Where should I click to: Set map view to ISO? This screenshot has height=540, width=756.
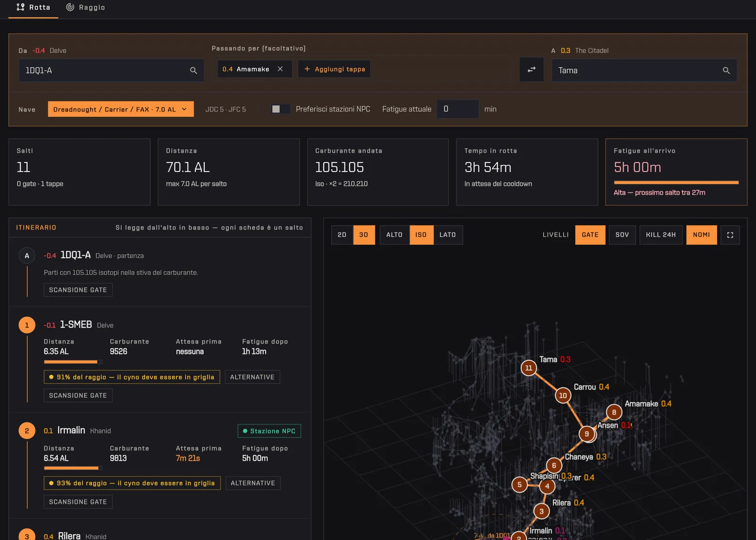[x=421, y=235]
